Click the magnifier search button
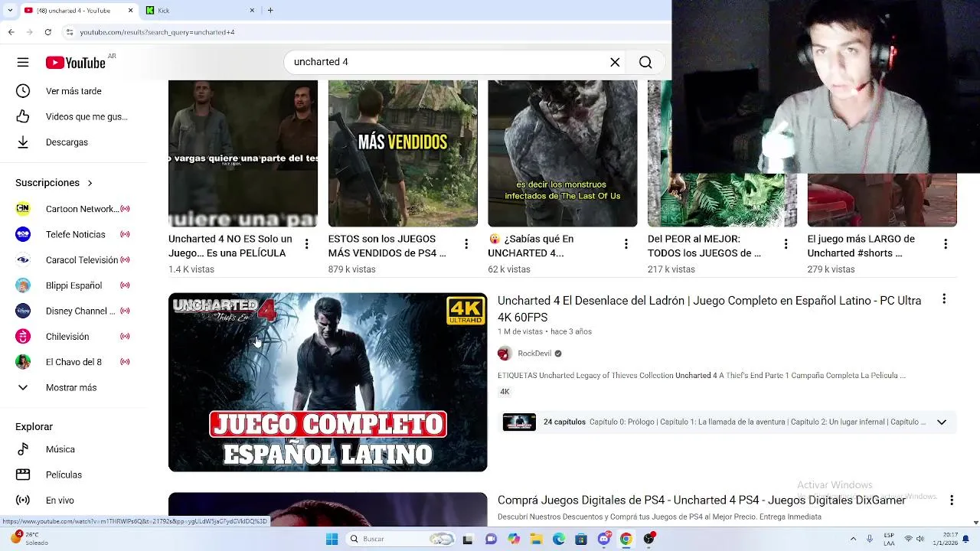980x551 pixels. point(645,62)
